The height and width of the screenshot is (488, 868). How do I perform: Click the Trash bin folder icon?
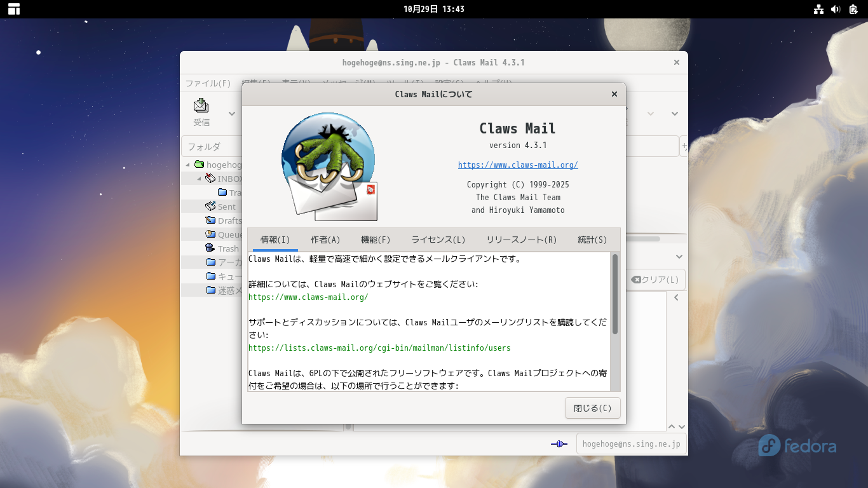click(210, 248)
